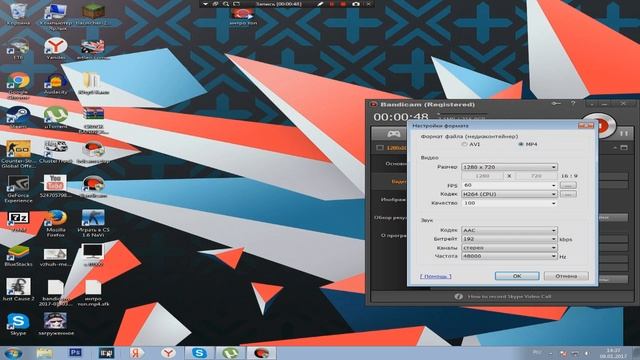Open the audio channels stereo dropdown
640x360 pixels.
[509, 247]
